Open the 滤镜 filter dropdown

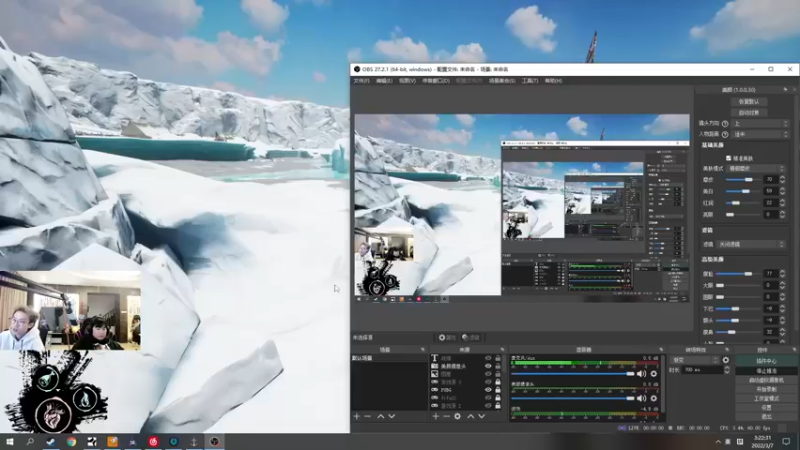point(751,244)
